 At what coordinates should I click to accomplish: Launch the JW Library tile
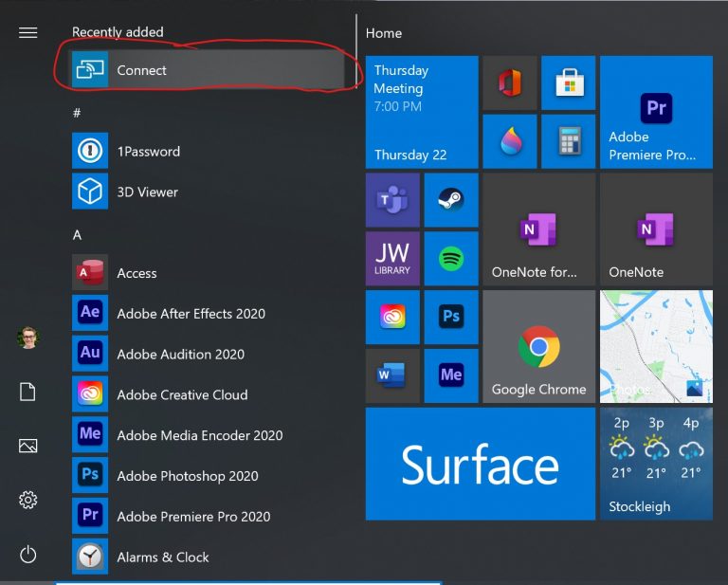[x=392, y=259]
